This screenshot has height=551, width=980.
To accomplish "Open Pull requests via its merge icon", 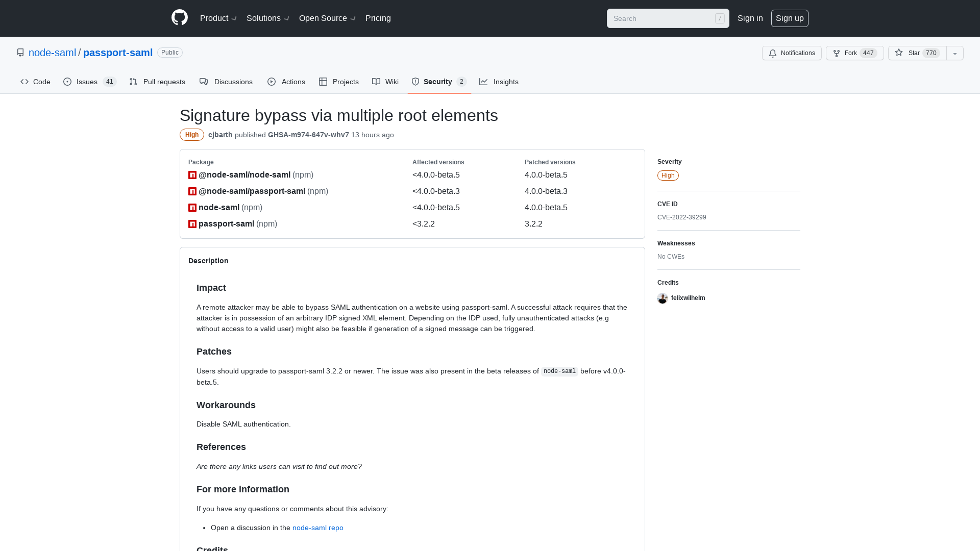I will click(133, 82).
